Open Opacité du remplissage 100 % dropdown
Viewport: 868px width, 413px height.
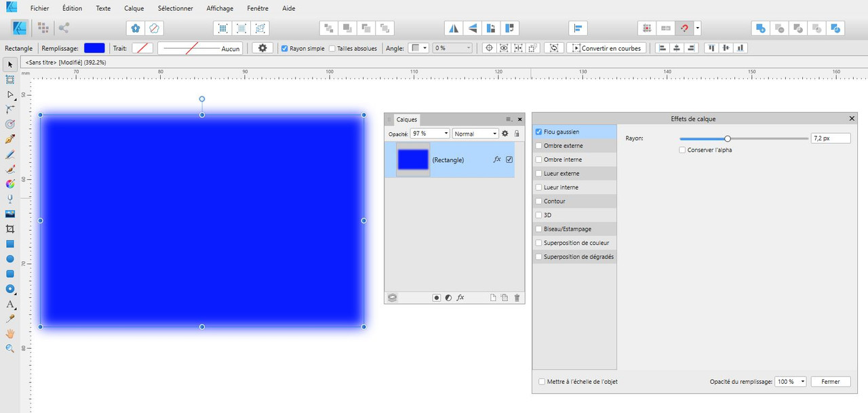click(791, 382)
